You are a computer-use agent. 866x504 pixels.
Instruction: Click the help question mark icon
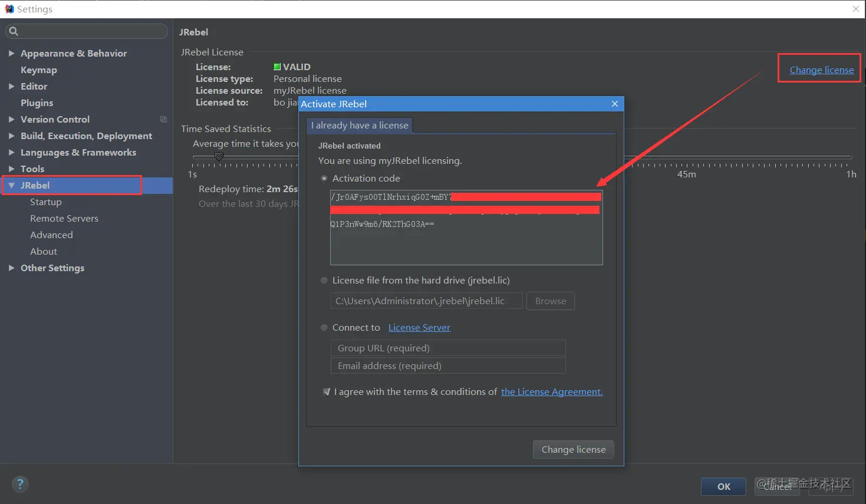pos(20,485)
